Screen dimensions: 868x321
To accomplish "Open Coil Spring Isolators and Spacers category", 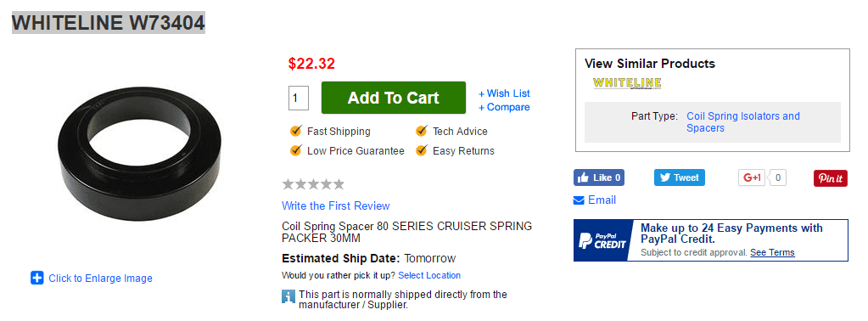I will [x=743, y=122].
